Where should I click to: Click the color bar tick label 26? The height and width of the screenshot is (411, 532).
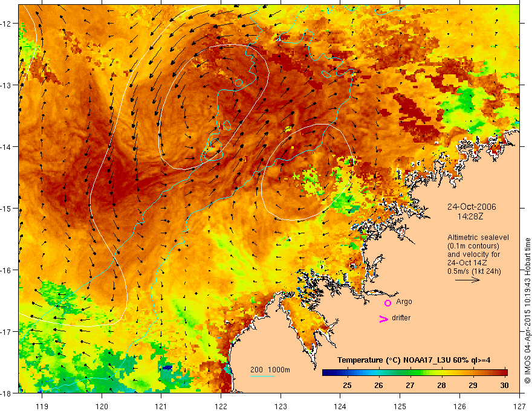point(378,385)
